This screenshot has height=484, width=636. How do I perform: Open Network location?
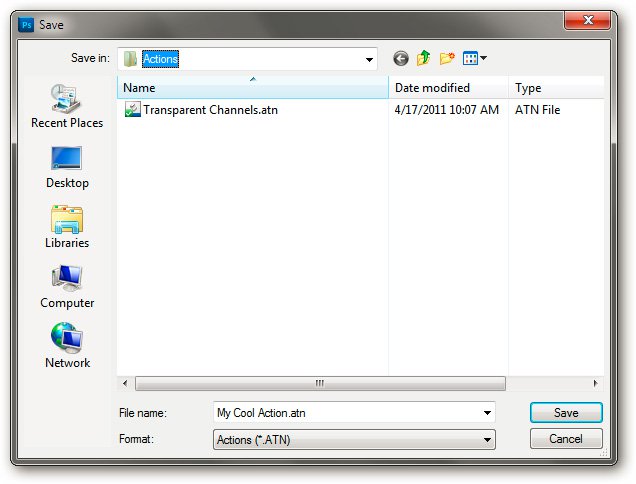tap(67, 347)
